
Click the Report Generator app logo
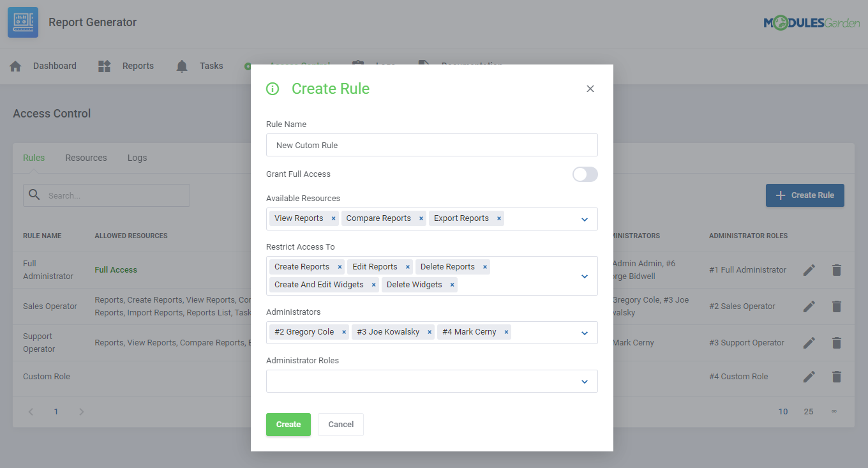click(23, 22)
